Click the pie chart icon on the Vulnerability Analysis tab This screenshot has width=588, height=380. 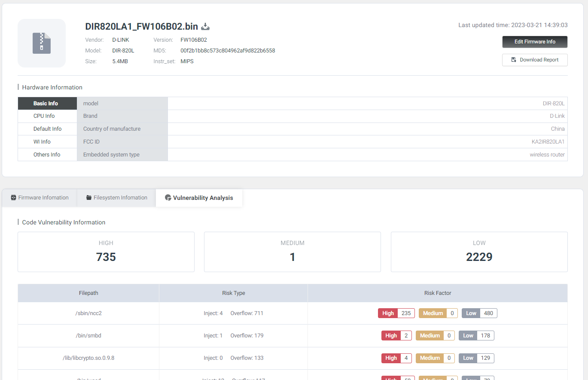tap(168, 198)
